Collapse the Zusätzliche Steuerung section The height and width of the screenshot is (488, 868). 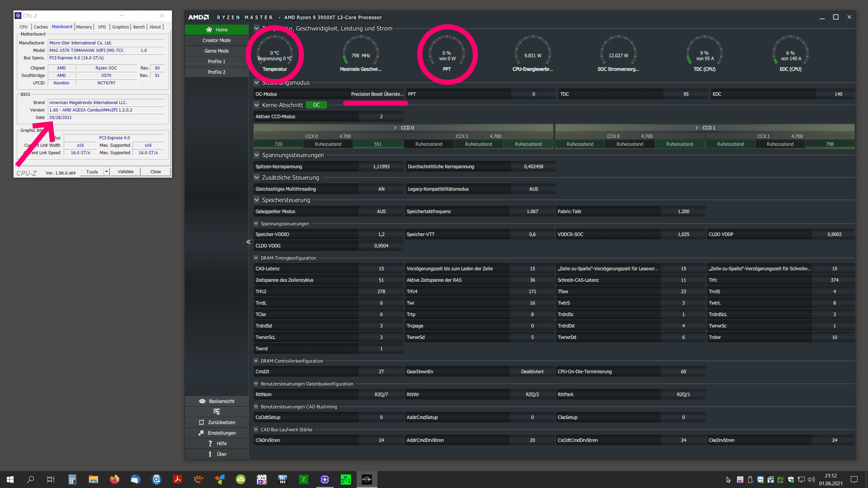(x=257, y=177)
